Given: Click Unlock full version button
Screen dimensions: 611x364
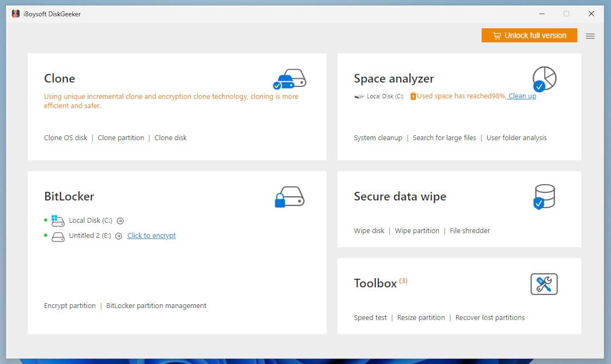Looking at the screenshot, I should 529,35.
